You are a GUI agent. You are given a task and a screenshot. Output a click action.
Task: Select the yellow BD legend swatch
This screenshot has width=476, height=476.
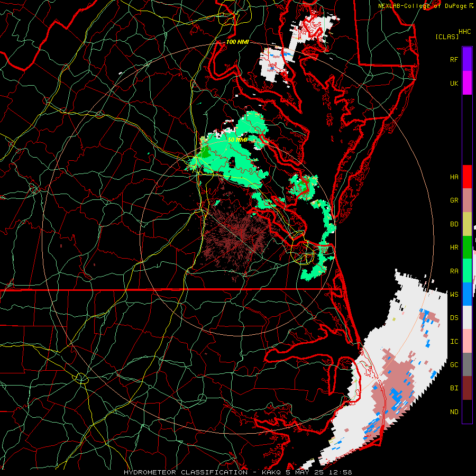[467, 224]
